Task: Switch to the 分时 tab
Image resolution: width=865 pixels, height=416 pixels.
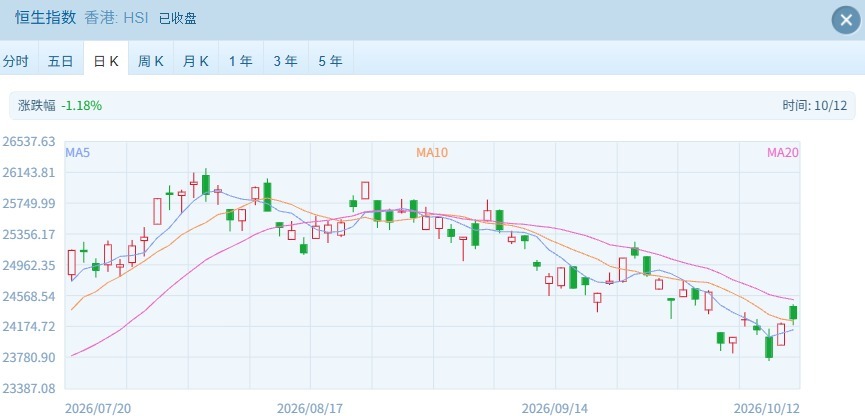Action: [x=15, y=61]
